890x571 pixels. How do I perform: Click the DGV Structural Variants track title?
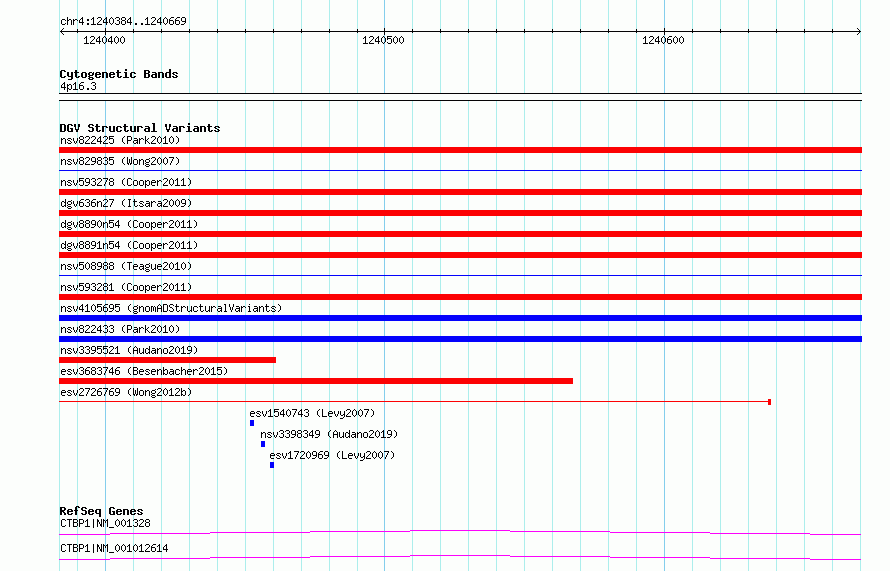click(x=140, y=128)
